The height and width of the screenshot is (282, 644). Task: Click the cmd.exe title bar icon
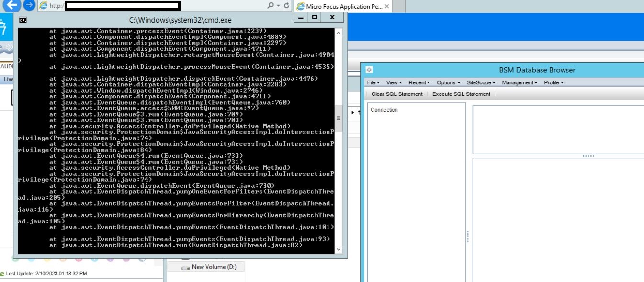(x=23, y=20)
